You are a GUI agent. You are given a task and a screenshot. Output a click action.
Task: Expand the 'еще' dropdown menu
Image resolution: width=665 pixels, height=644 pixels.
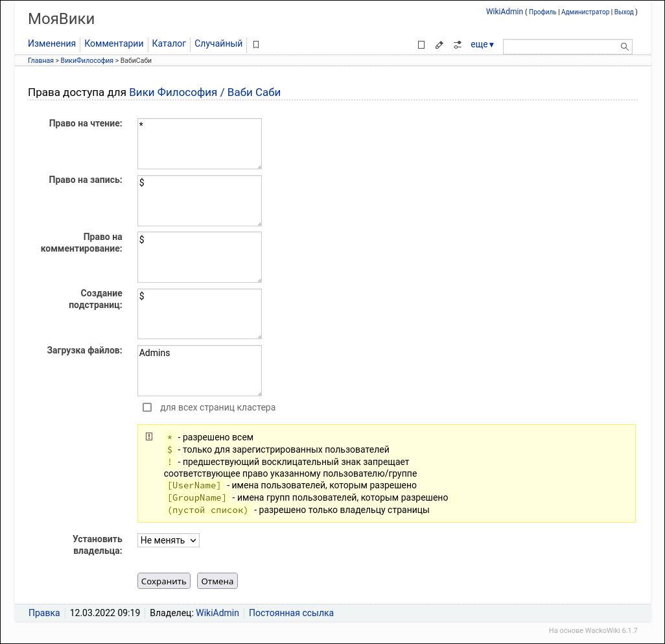click(x=482, y=45)
